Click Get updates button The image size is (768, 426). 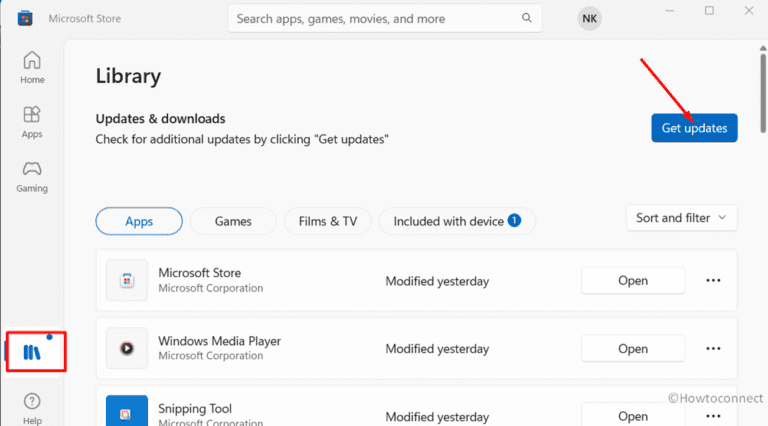click(694, 128)
